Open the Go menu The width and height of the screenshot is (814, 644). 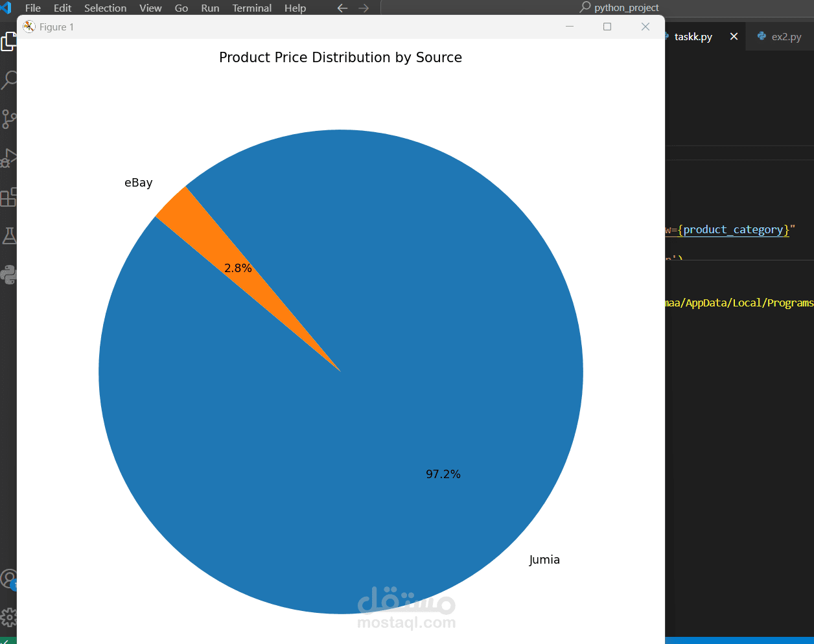(181, 8)
